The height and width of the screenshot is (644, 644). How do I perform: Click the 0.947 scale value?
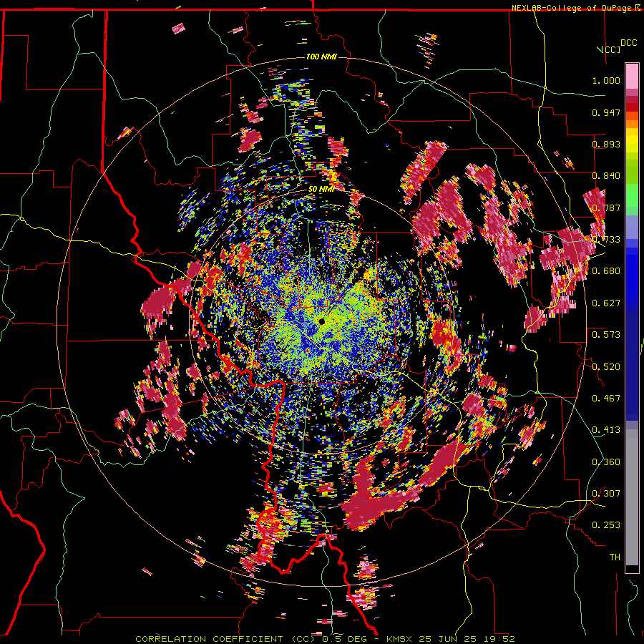coord(606,112)
